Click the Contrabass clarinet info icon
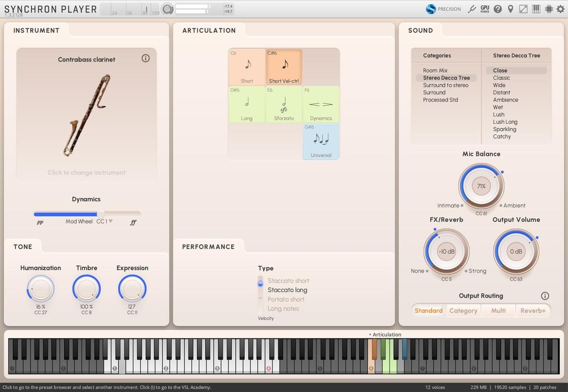The width and height of the screenshot is (568, 392). point(146,58)
